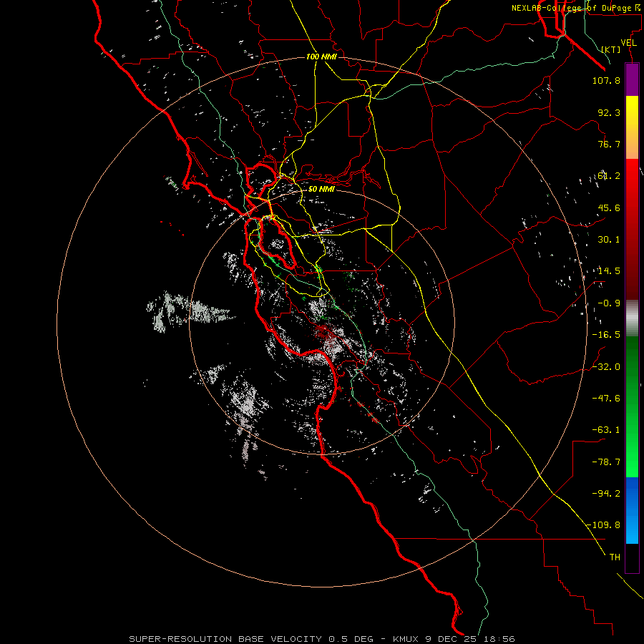Select the 30.1 scale value

pyautogui.click(x=609, y=240)
